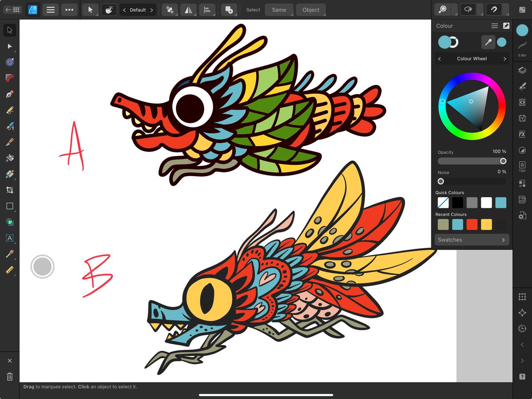Click the Object select button

point(311,10)
